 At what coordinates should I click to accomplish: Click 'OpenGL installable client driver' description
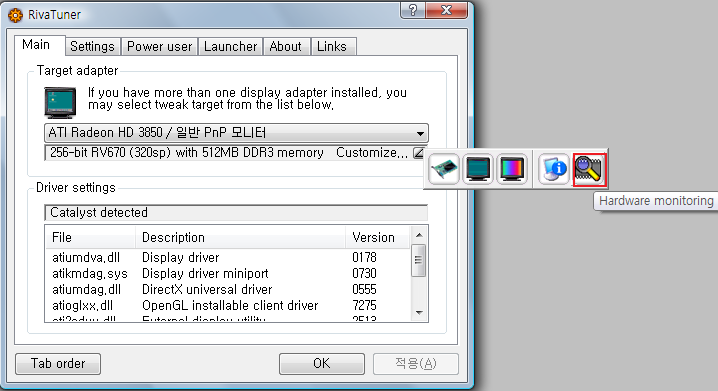click(230, 306)
